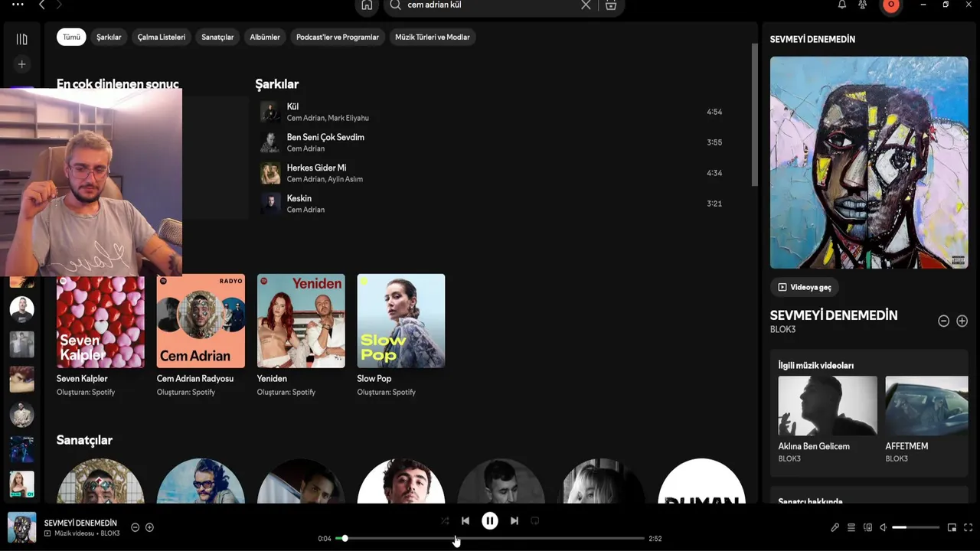Select the Tümü filter chip
Image resolution: width=980 pixels, height=551 pixels.
71,37
